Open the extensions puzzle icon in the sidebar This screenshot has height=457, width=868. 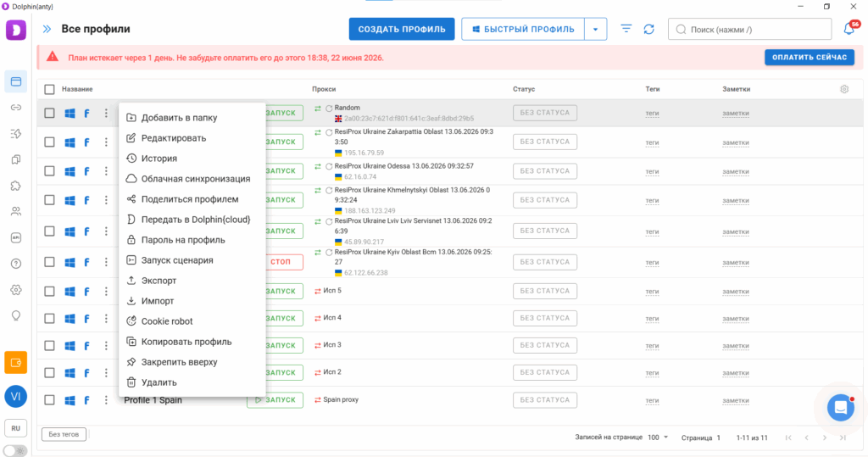coord(15,186)
